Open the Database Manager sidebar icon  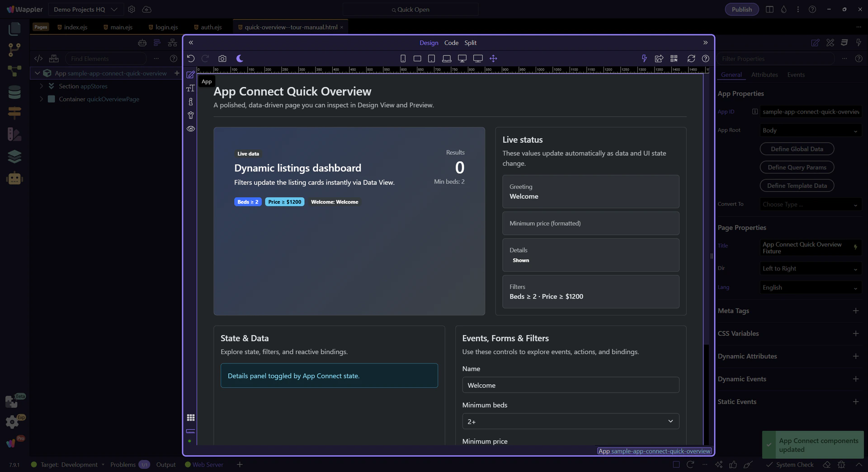[14, 92]
